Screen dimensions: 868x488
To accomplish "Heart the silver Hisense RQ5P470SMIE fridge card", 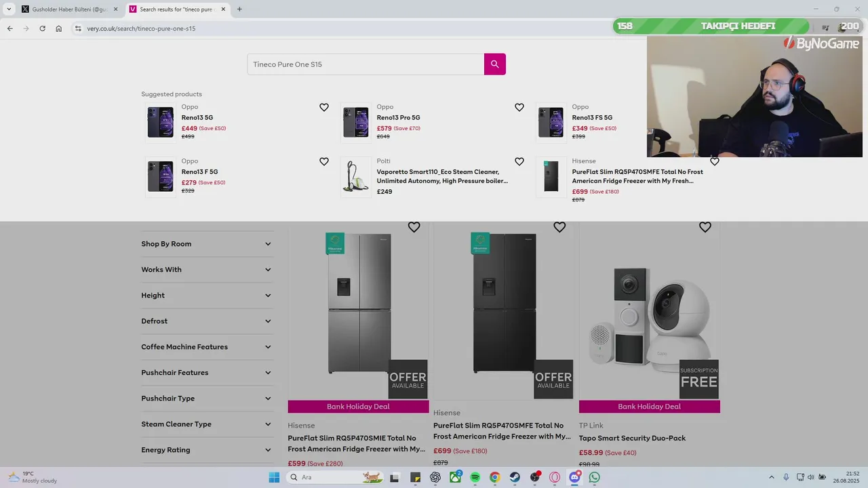I will (414, 227).
